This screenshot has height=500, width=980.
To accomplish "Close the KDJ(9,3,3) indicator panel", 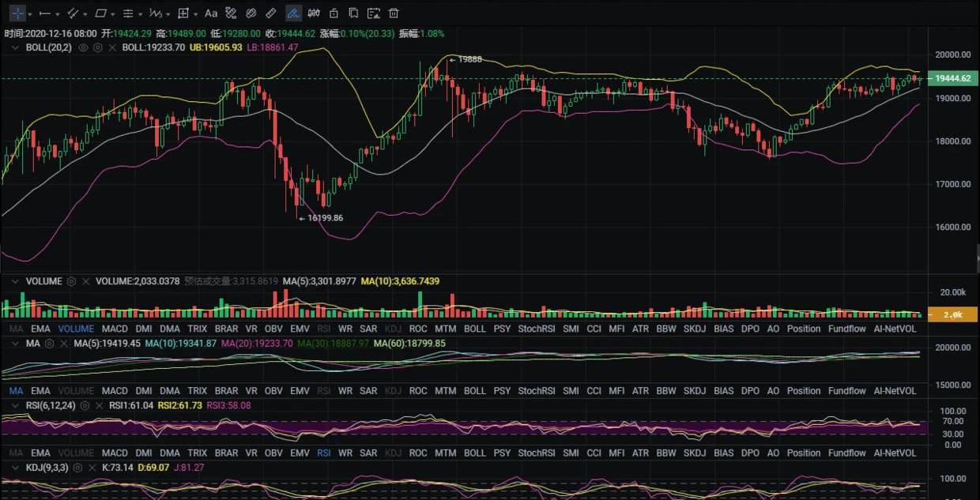I will (91, 468).
